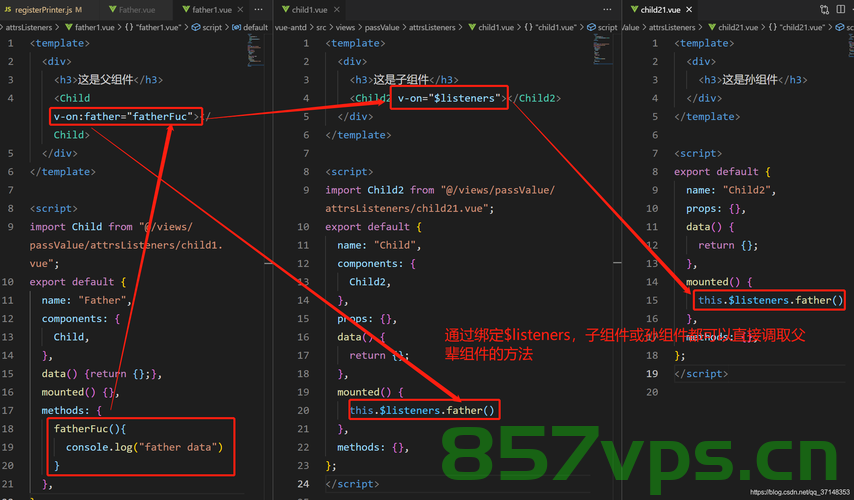Open attrsListeners breadcrumb in father1.vue pane

coord(28,27)
